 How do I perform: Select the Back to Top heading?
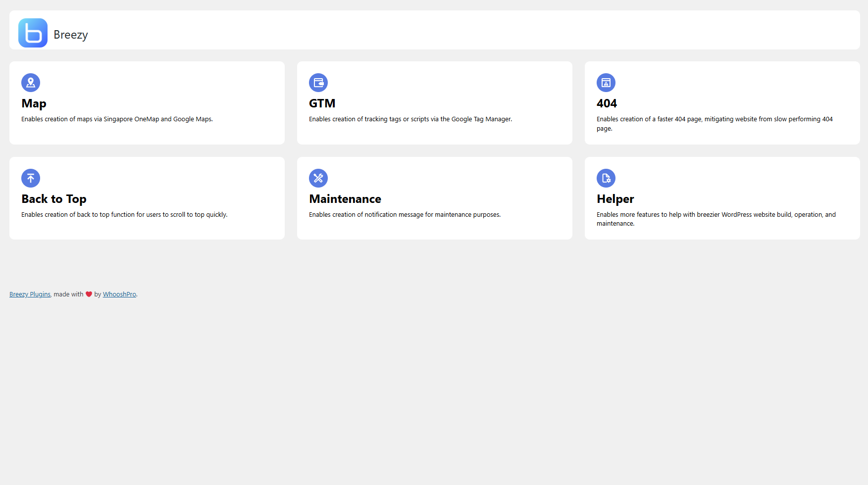[x=54, y=199]
